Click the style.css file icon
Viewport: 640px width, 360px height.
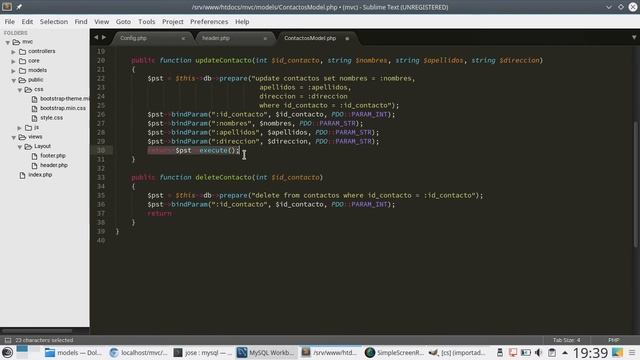coord(34,118)
